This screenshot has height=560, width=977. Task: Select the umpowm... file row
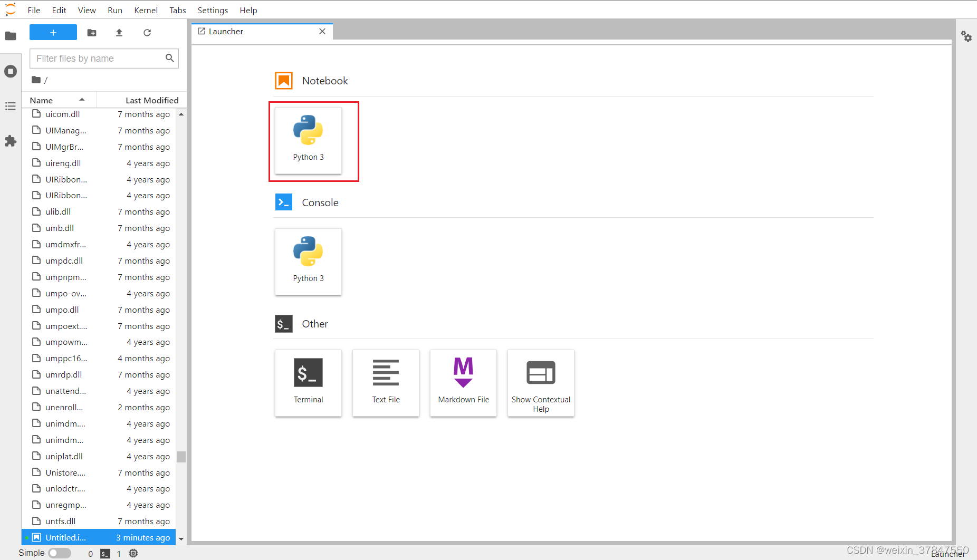tap(99, 342)
